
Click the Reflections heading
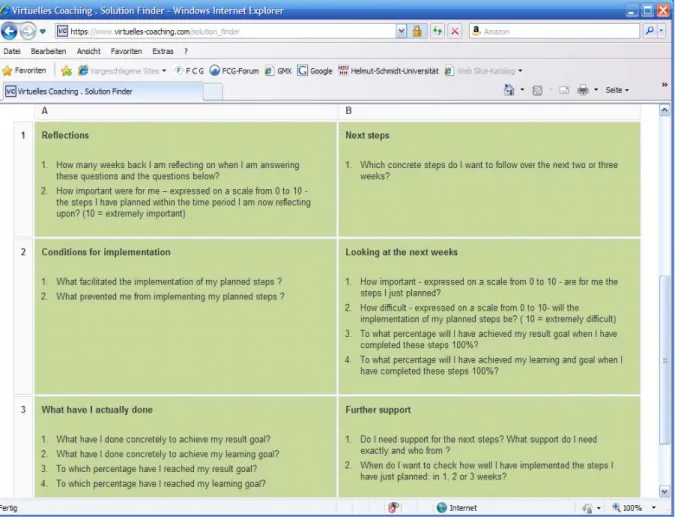pos(65,135)
